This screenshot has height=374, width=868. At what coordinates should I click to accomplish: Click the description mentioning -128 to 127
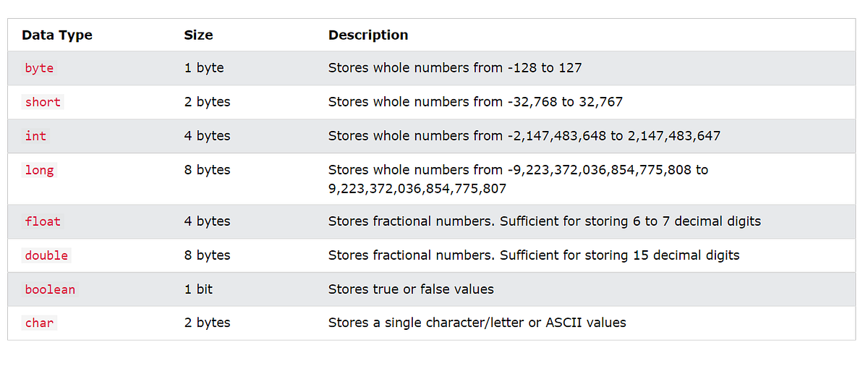(x=455, y=68)
